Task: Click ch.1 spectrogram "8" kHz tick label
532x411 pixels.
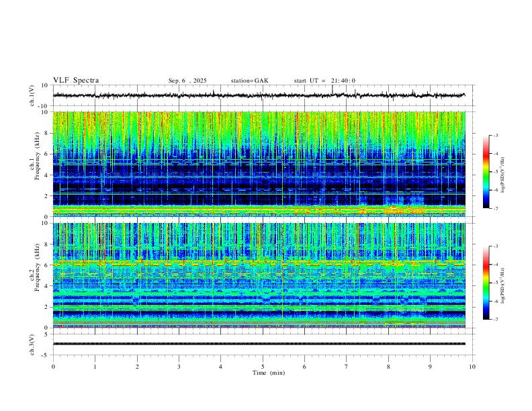Action: tap(47, 133)
